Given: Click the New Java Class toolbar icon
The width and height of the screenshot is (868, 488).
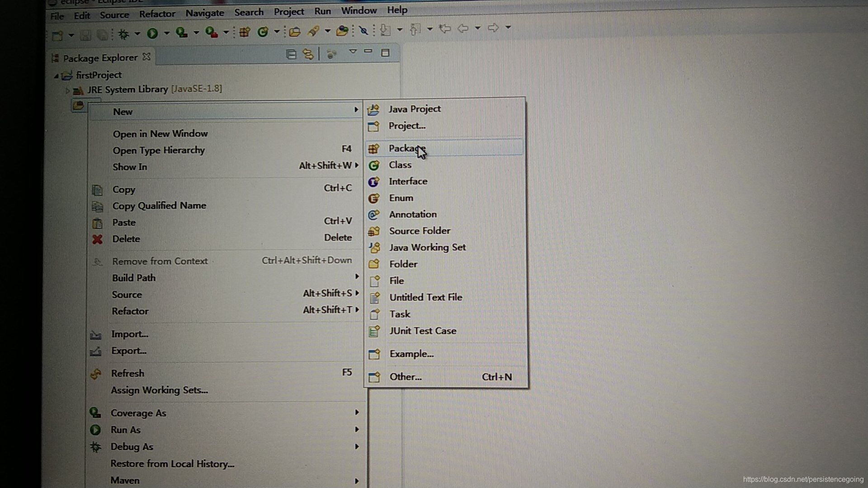Looking at the screenshot, I should pyautogui.click(x=263, y=32).
